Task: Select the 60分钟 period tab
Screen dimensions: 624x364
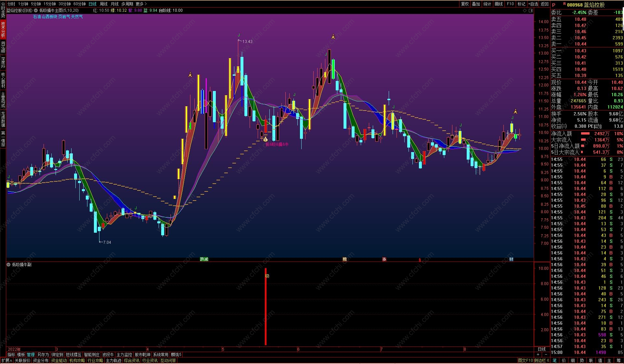Action: point(79,4)
